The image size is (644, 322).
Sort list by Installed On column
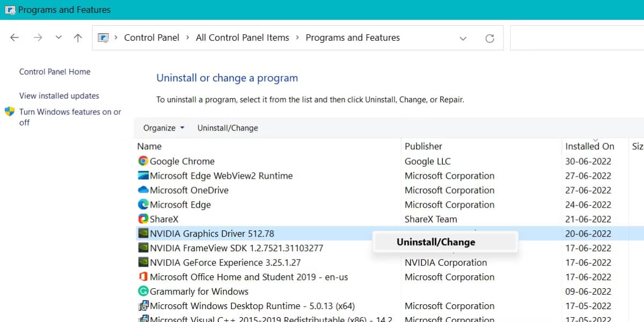[589, 146]
